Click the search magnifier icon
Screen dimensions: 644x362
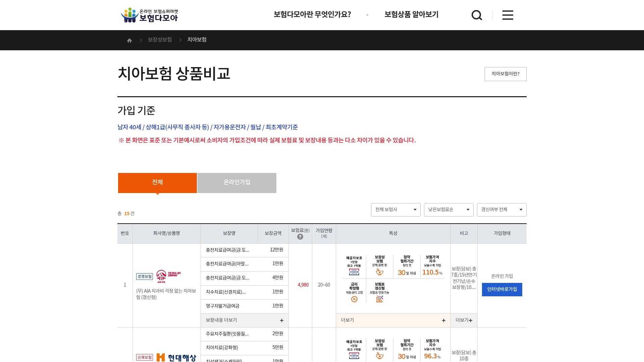pos(477,15)
